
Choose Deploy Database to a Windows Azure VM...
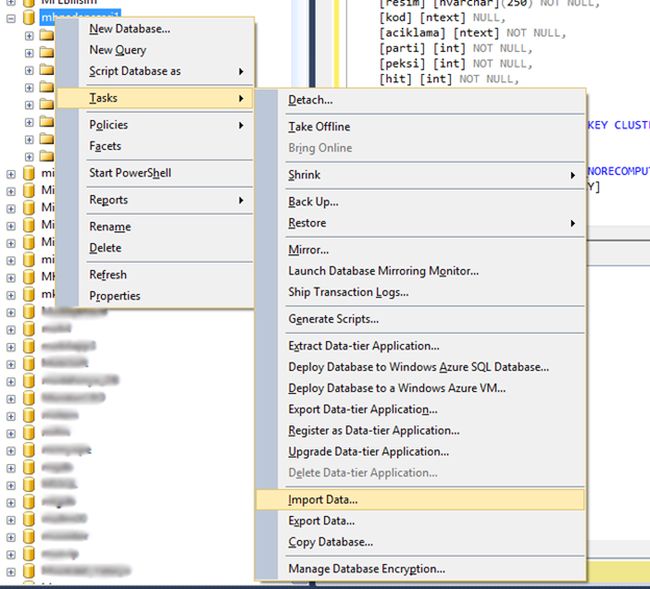pyautogui.click(x=420, y=388)
